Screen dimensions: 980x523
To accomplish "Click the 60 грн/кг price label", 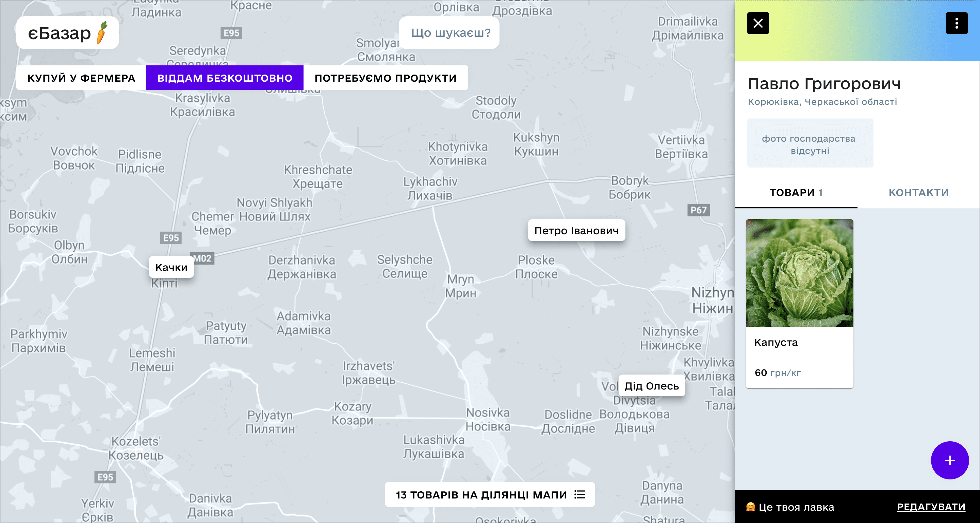I will [778, 373].
